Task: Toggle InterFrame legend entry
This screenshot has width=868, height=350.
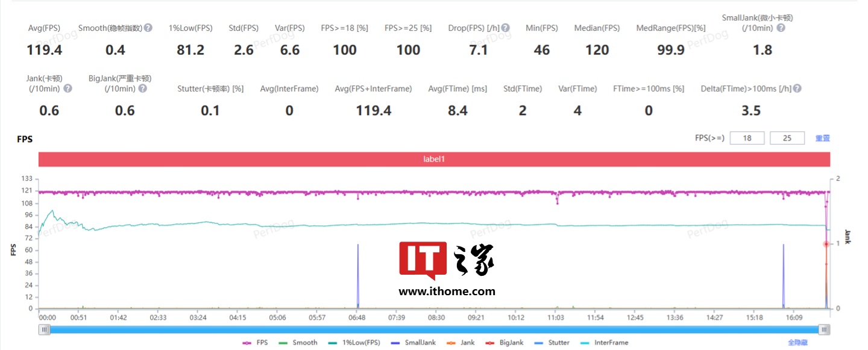Action: [x=604, y=343]
